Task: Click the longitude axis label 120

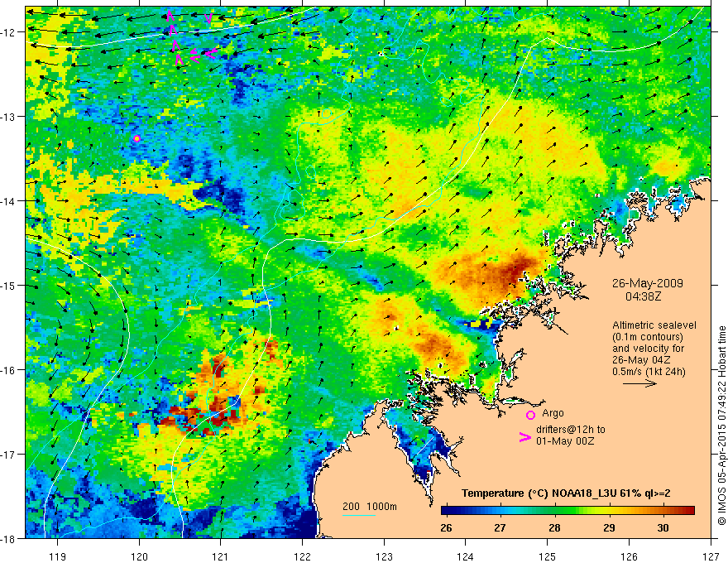Action: [x=139, y=556]
